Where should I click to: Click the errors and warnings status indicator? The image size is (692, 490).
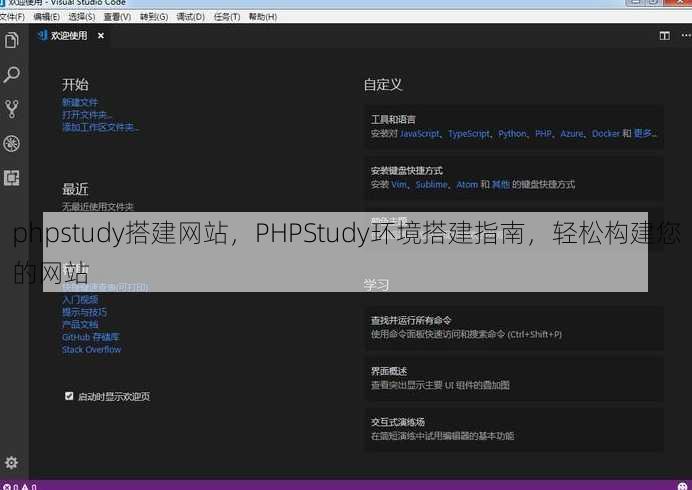[x=20, y=486]
